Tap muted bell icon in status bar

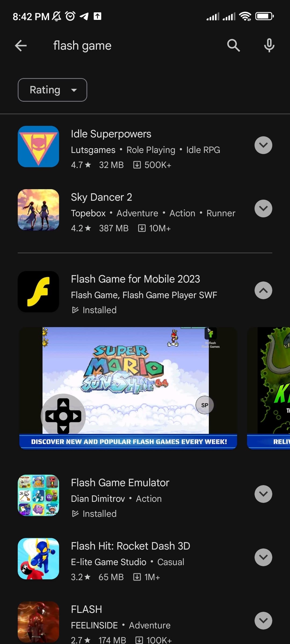pyautogui.click(x=56, y=16)
